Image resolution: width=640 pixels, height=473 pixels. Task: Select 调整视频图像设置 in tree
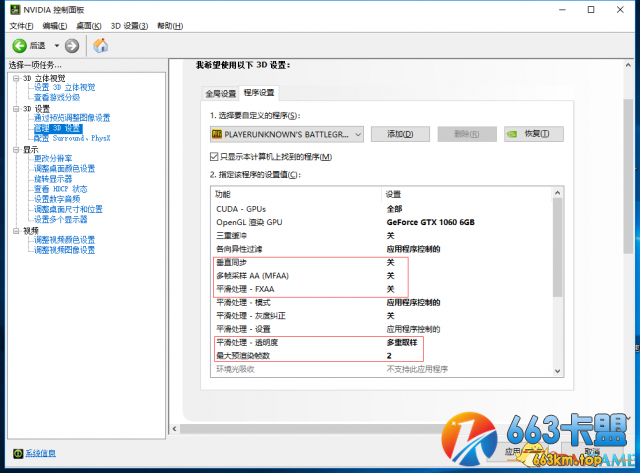pos(64,250)
